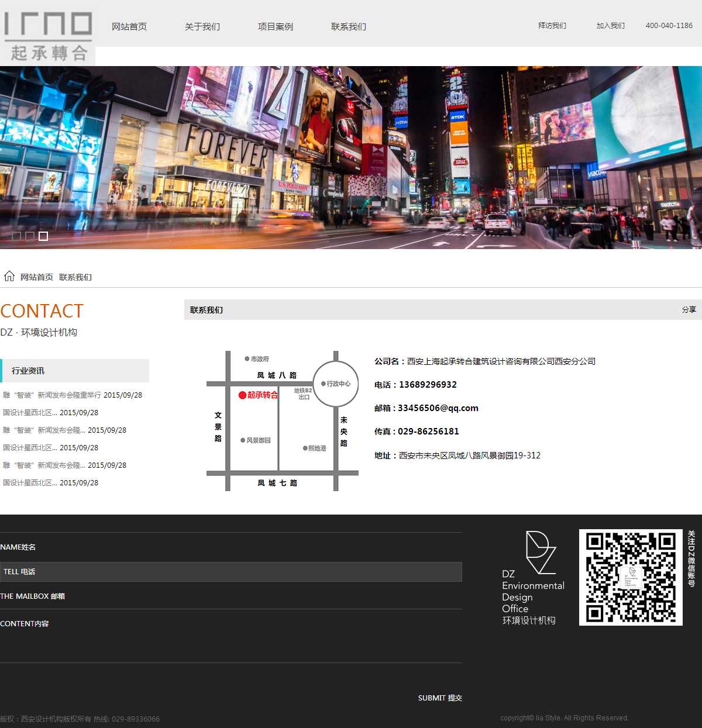The width and height of the screenshot is (702, 728).
Task: Open the 网站首页 menu item
Action: [129, 27]
